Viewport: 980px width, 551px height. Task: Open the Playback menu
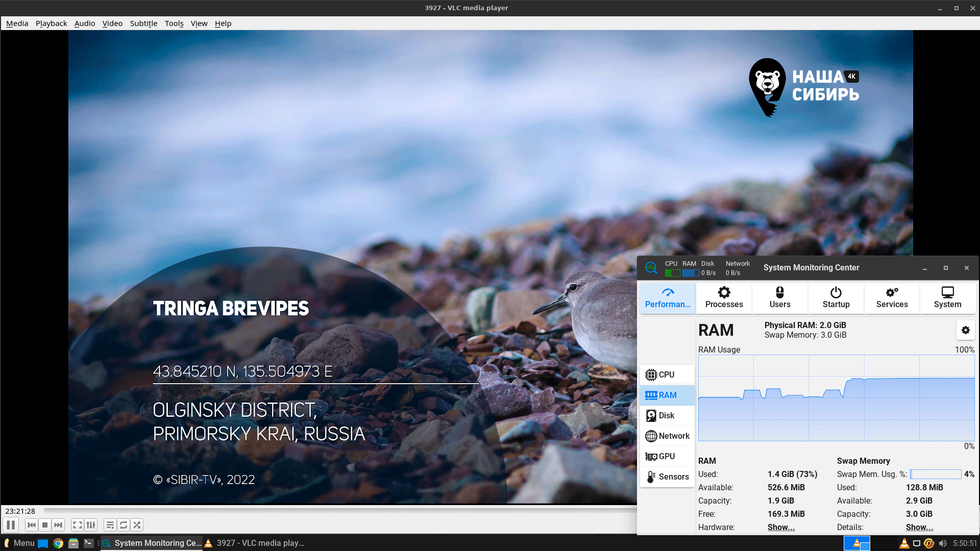(x=51, y=23)
